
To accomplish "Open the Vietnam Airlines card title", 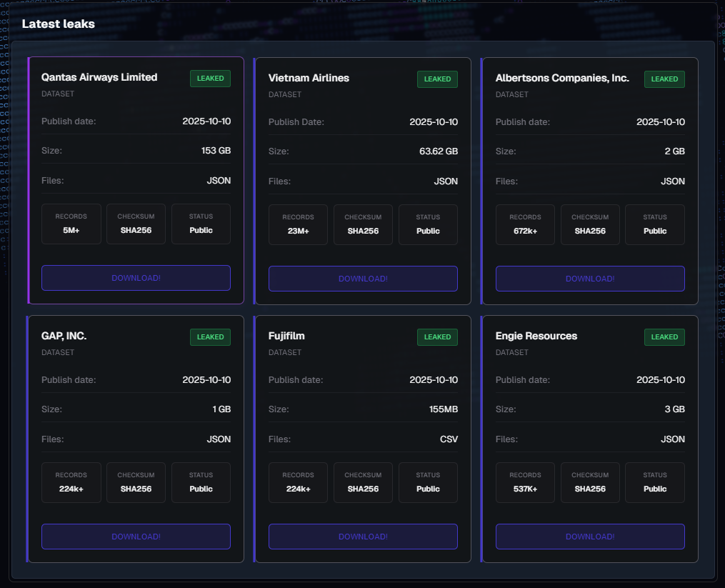I will tap(309, 78).
